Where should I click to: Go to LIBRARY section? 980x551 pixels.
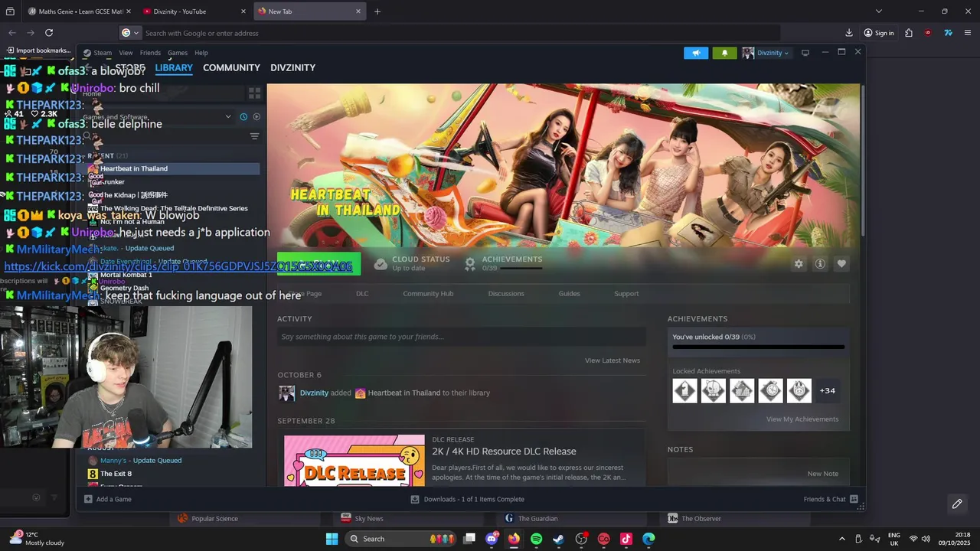pyautogui.click(x=174, y=68)
